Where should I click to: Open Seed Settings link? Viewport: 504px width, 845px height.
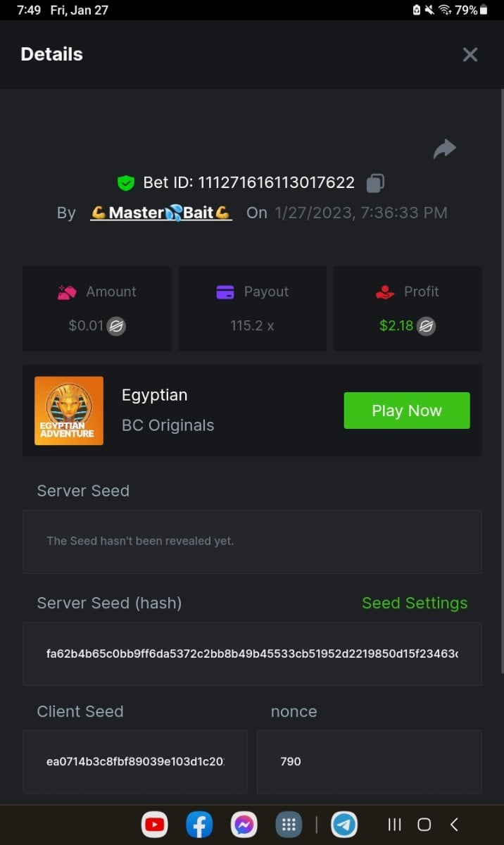pyautogui.click(x=415, y=603)
